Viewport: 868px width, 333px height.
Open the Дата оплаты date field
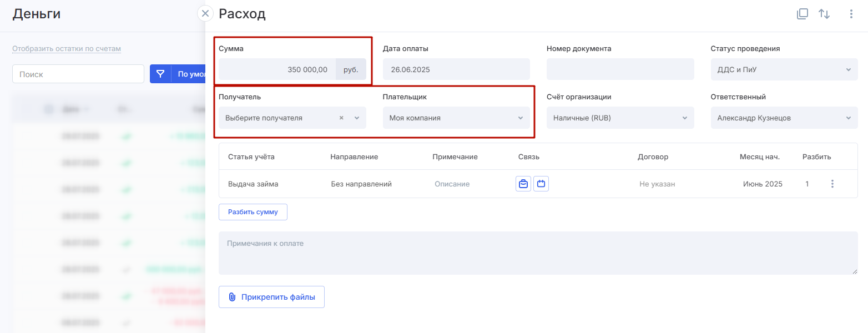click(456, 69)
